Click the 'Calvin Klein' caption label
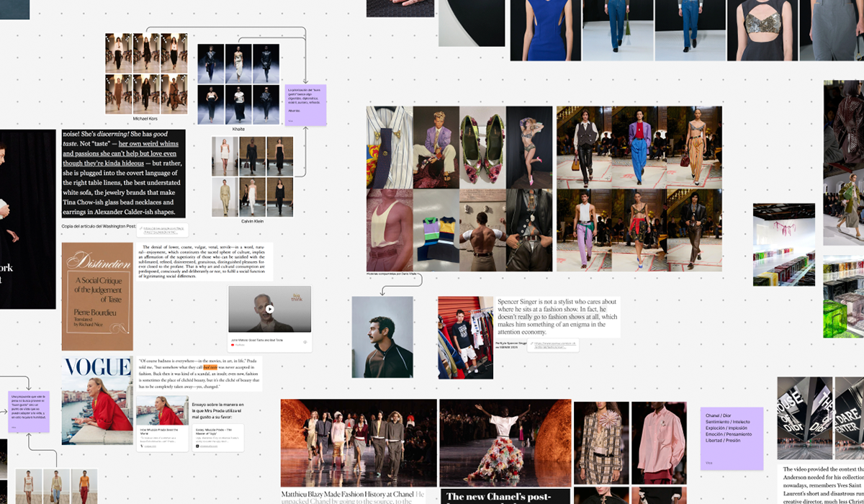The width and height of the screenshot is (864, 504). 252,221
